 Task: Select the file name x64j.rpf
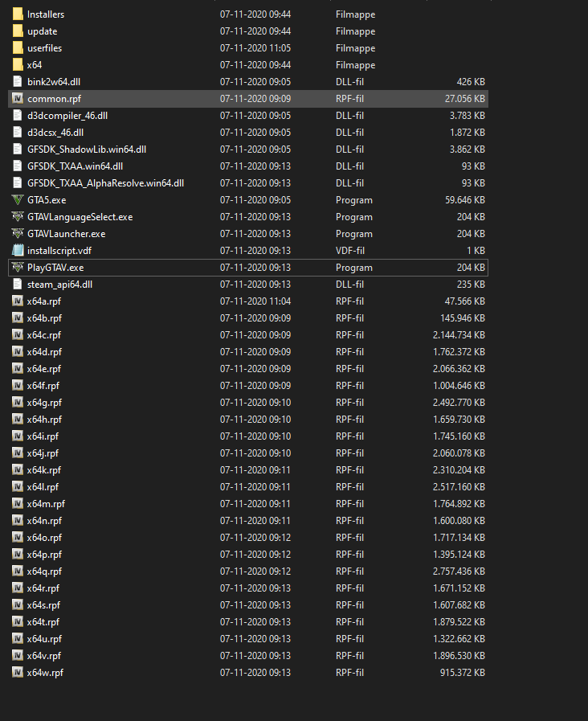click(x=43, y=453)
